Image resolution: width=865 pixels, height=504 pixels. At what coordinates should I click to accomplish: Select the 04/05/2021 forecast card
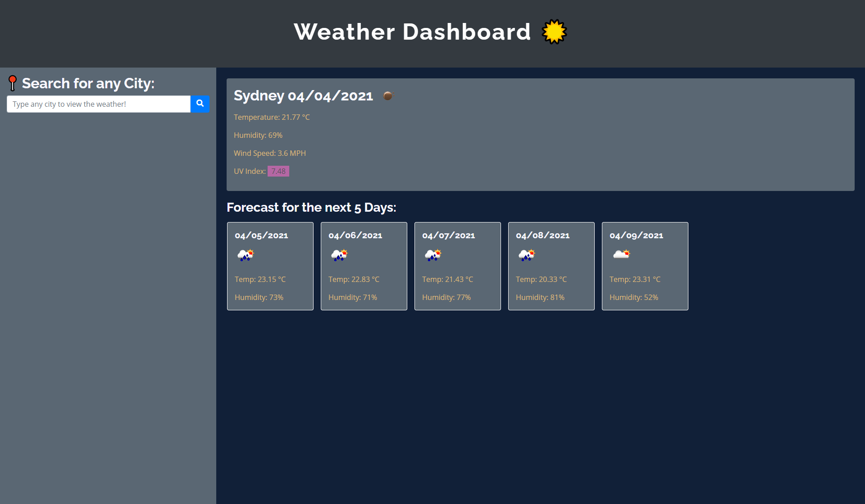point(270,266)
